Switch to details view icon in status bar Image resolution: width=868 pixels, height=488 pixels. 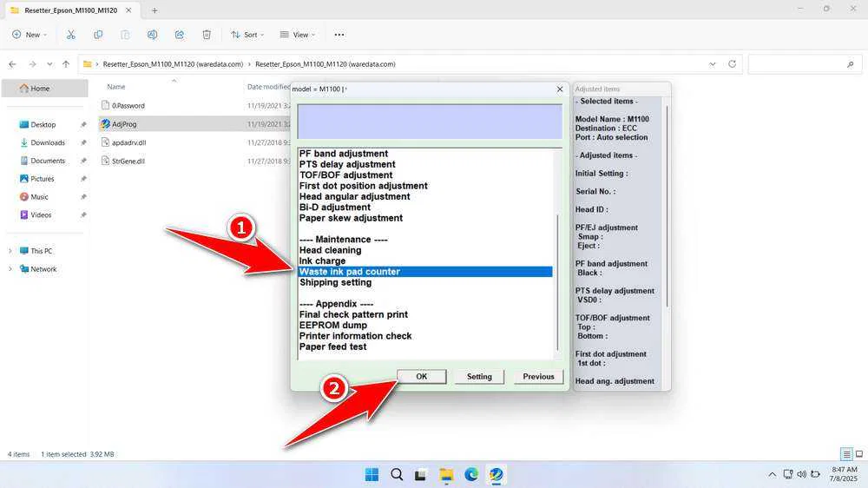click(x=846, y=454)
